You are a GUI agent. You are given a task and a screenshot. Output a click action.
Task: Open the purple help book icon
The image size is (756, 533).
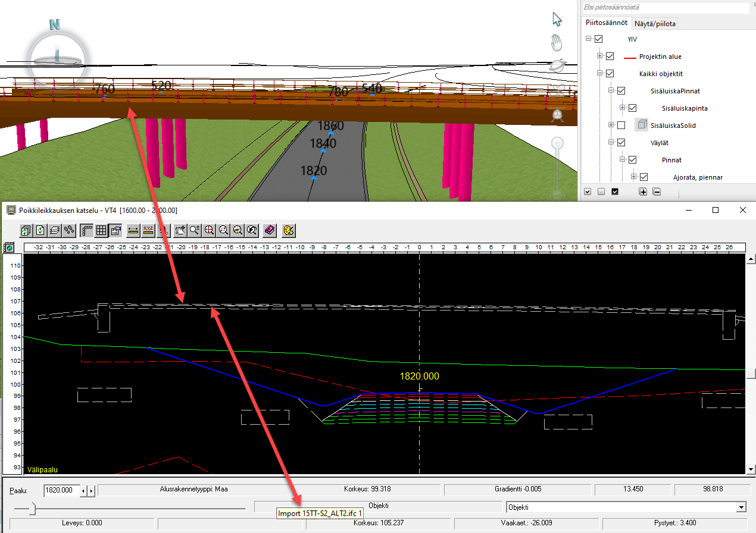click(270, 230)
